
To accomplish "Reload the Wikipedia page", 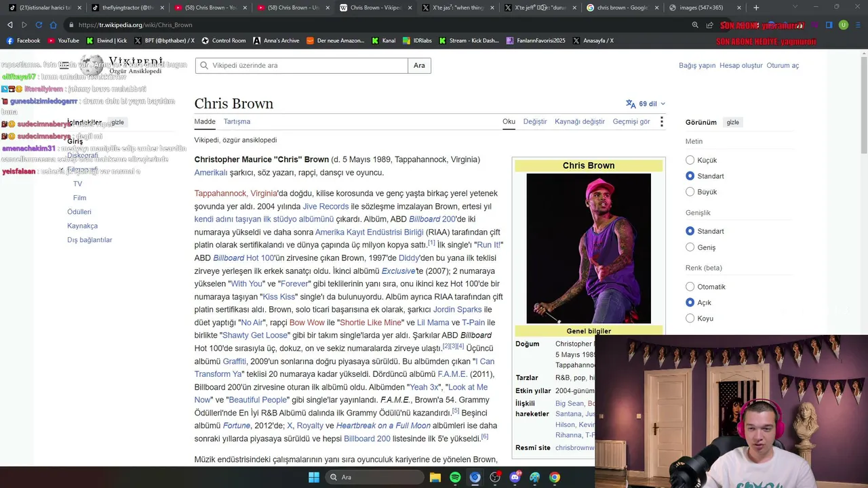I will point(39,25).
